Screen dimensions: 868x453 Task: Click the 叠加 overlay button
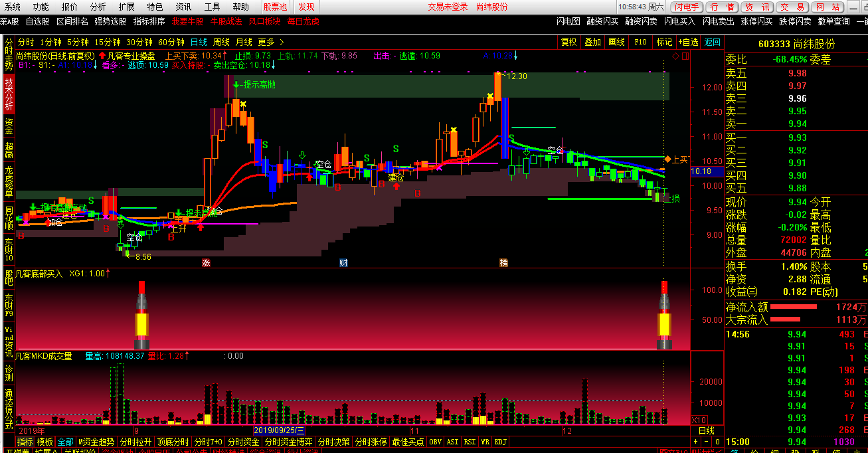[x=592, y=42]
